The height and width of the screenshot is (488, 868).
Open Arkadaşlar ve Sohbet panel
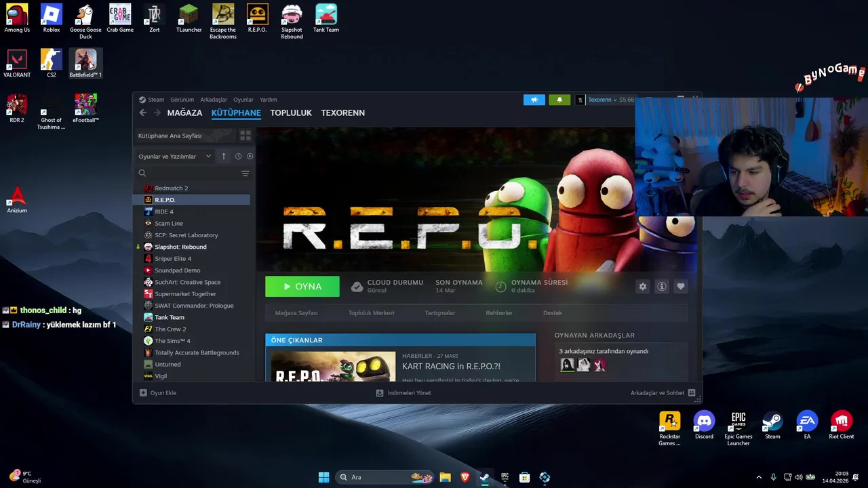[663, 393]
